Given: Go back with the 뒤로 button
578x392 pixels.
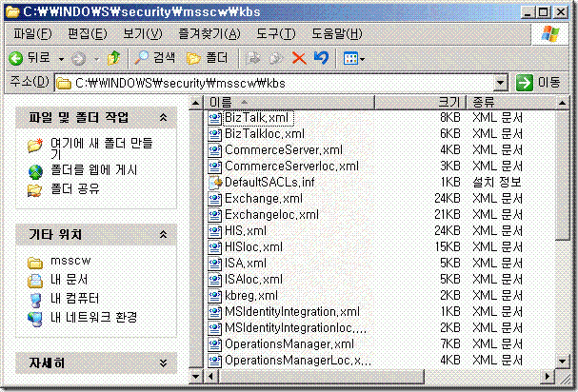Looking at the screenshot, I should (x=30, y=58).
